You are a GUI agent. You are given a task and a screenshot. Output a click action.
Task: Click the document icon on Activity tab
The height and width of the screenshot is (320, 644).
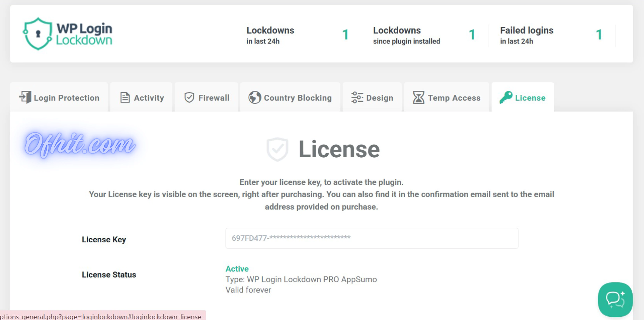tap(125, 97)
